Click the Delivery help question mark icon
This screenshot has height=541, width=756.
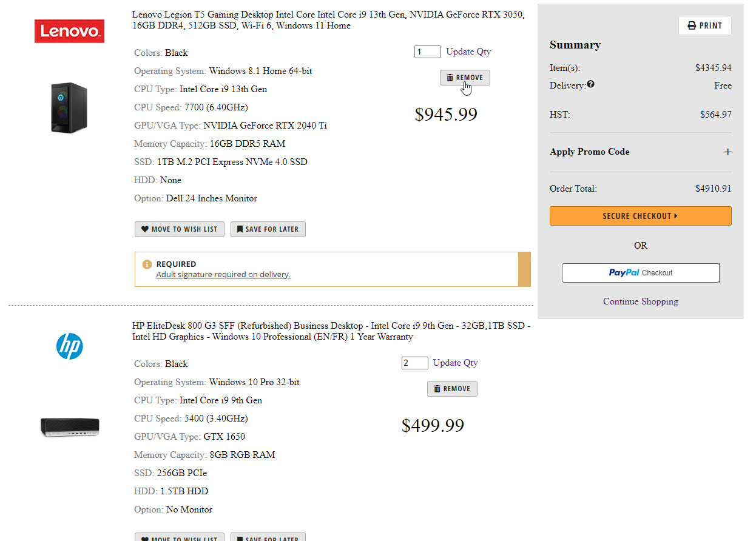click(x=590, y=85)
